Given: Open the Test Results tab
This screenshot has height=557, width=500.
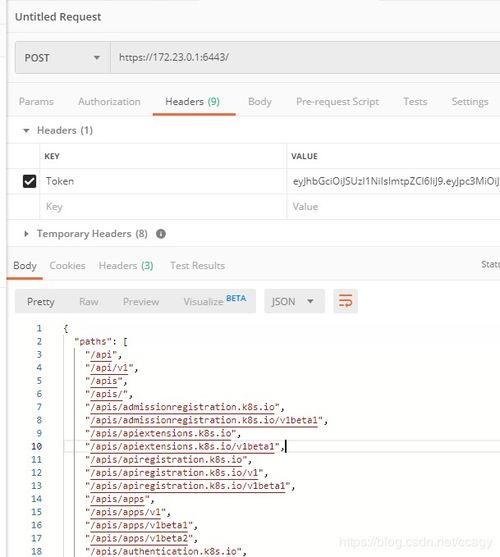Looking at the screenshot, I should (197, 266).
